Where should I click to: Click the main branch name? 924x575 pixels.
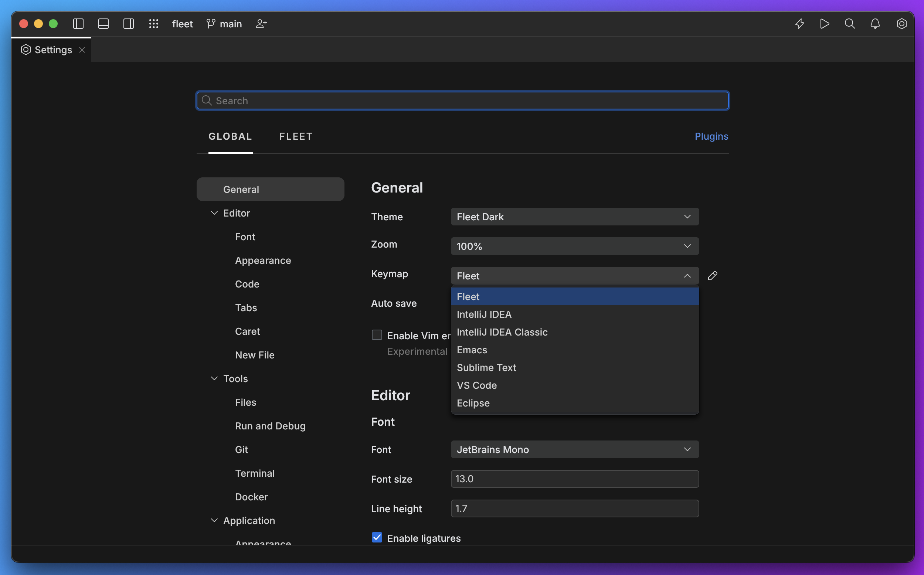[231, 24]
